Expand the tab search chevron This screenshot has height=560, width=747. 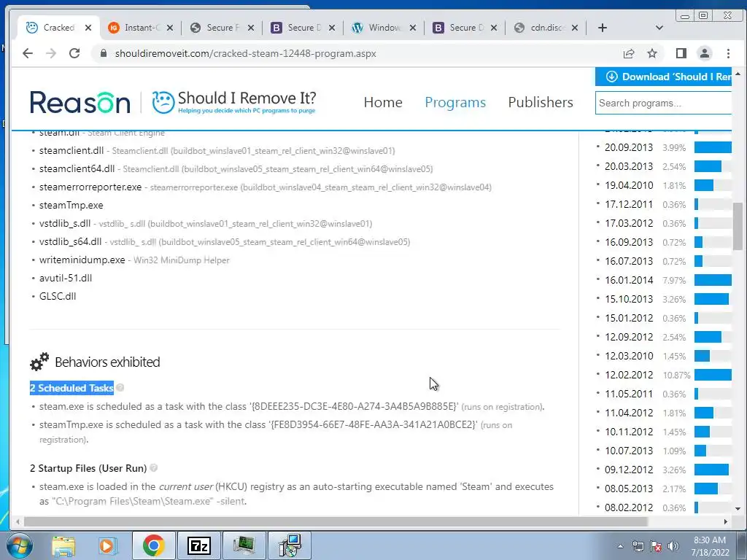point(659,28)
